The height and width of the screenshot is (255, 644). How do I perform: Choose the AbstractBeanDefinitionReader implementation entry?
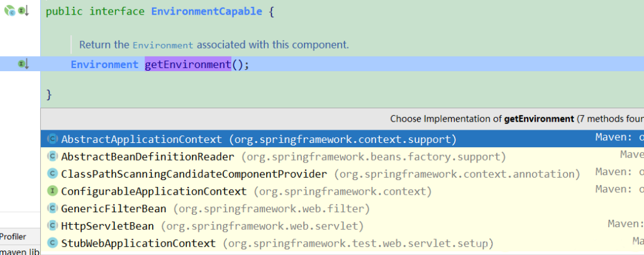[x=147, y=157]
